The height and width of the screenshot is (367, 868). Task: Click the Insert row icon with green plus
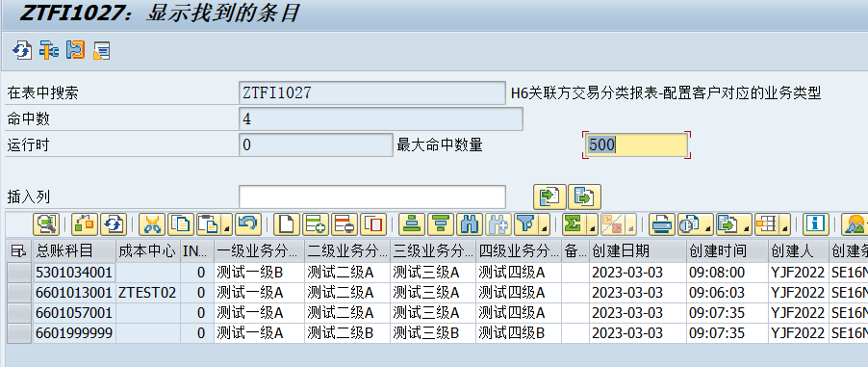(x=316, y=224)
